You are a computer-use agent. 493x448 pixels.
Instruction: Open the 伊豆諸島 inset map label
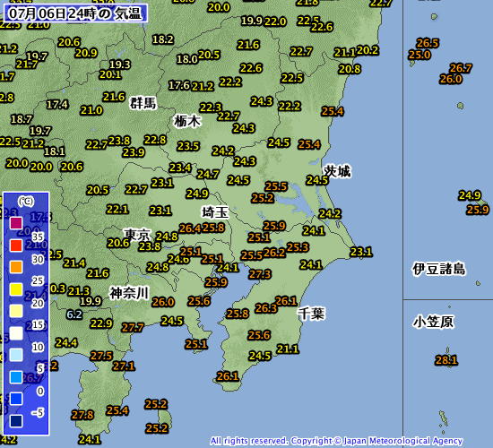pos(439,269)
